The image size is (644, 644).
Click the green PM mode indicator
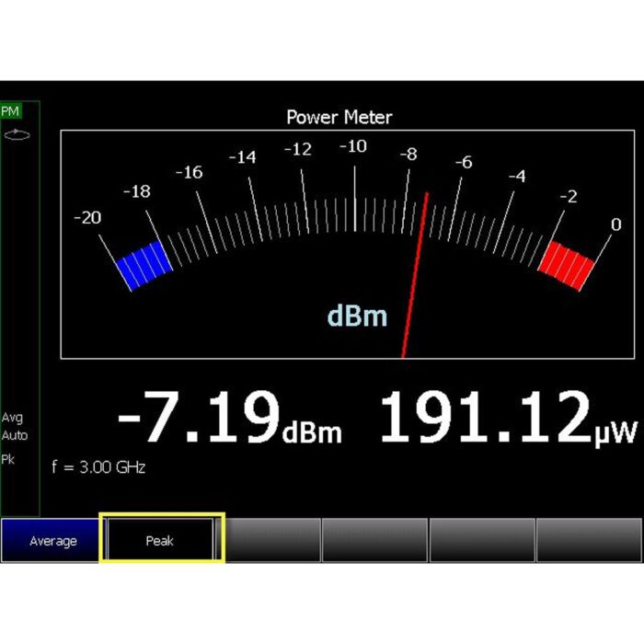pyautogui.click(x=10, y=111)
